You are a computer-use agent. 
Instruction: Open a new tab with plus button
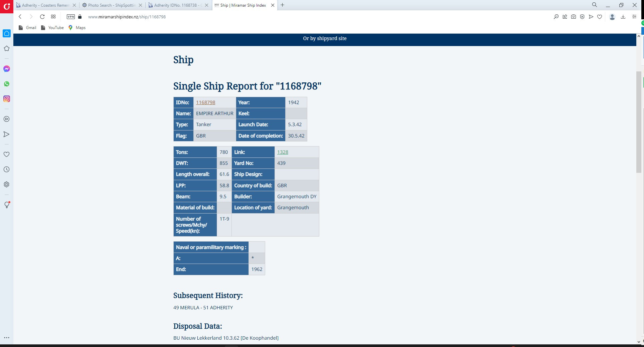click(283, 5)
